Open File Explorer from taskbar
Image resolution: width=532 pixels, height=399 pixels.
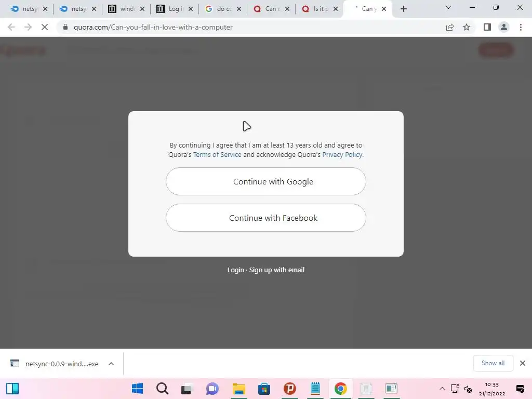[x=238, y=389]
